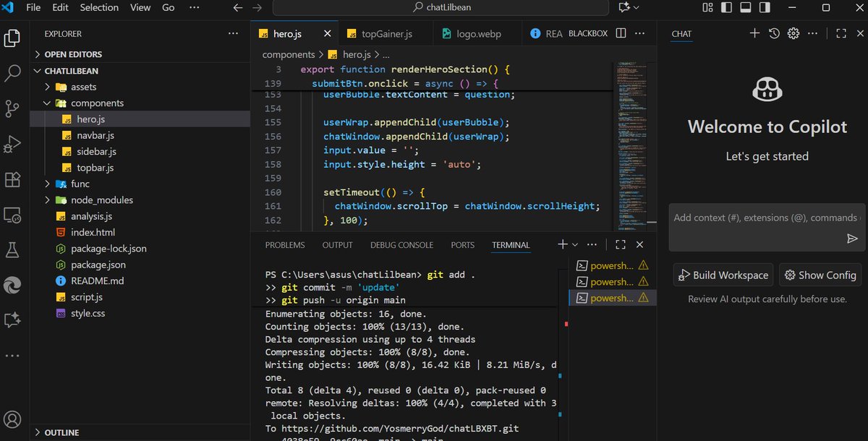Send the chat message arrow
This screenshot has height=441, width=868.
(852, 239)
